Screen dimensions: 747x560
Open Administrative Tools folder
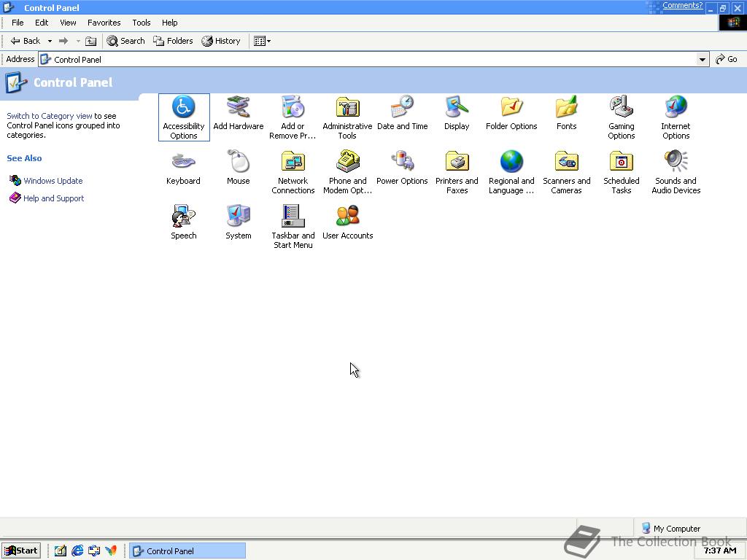point(347,117)
